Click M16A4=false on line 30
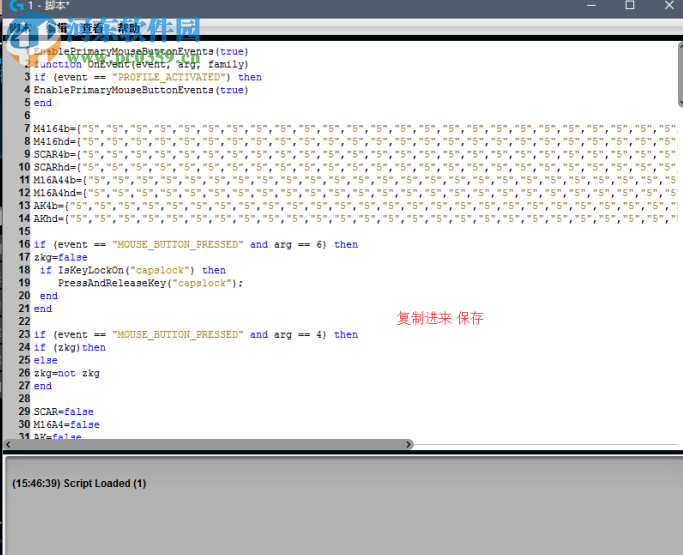Screen dimensions: 683x555 coord(67,425)
